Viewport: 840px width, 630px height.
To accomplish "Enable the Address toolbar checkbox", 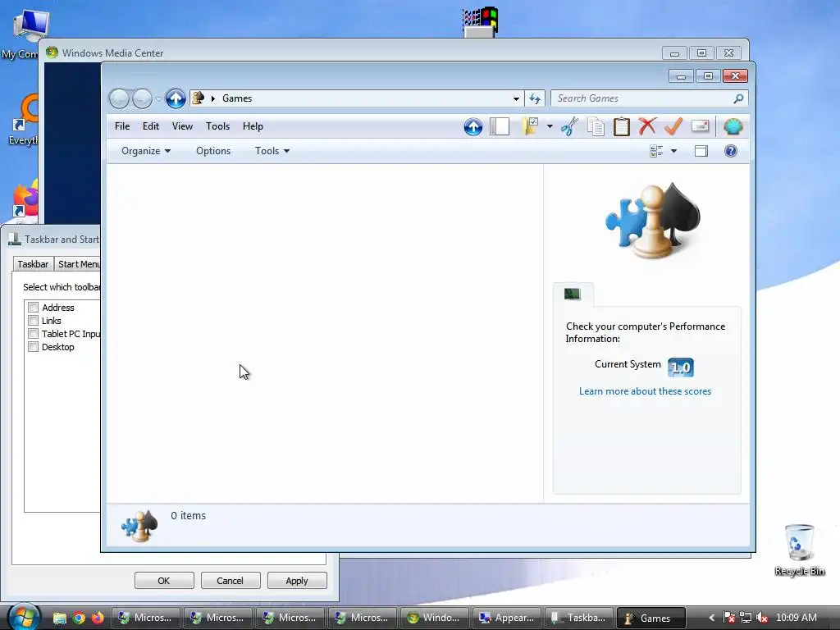I will [x=33, y=308].
